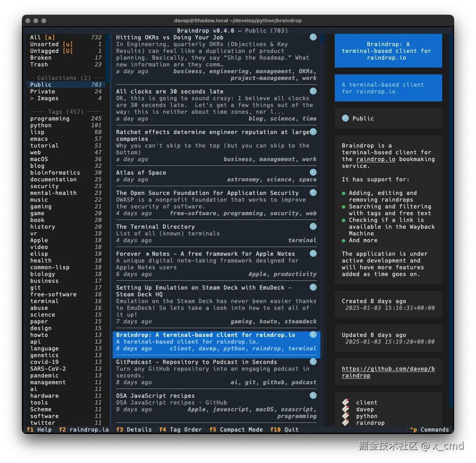Click globe icon on Open Source Foundation entry

[x=313, y=193]
